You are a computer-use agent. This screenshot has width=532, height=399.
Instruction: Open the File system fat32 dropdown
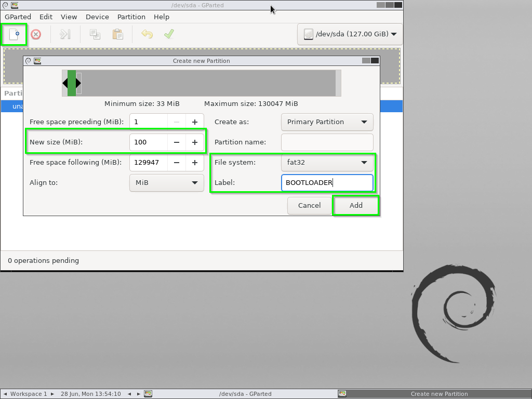click(x=327, y=163)
